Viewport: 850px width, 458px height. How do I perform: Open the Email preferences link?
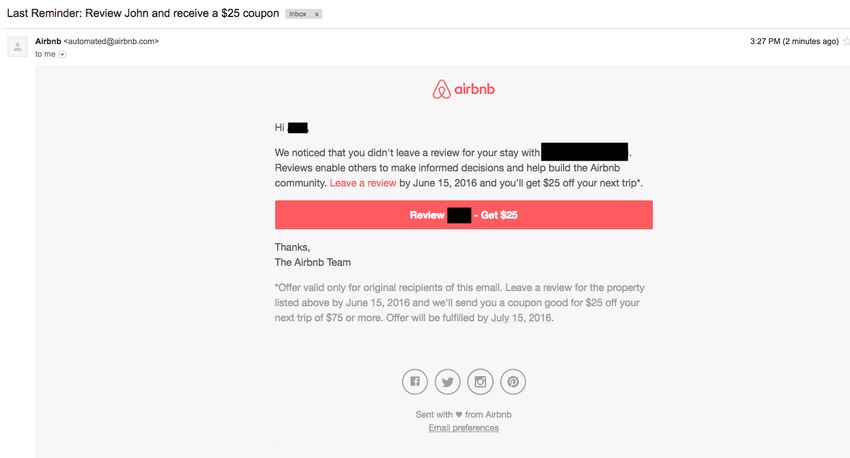463,428
